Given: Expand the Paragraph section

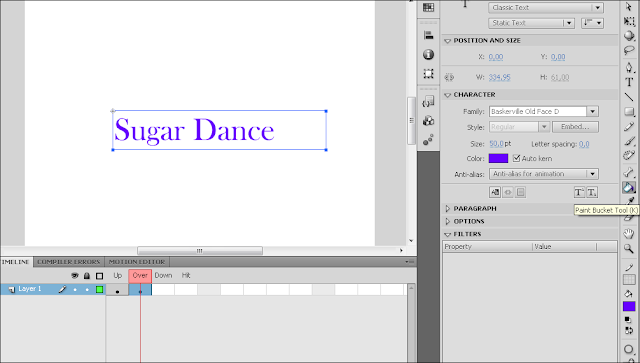Looking at the screenshot, I should tap(448, 209).
